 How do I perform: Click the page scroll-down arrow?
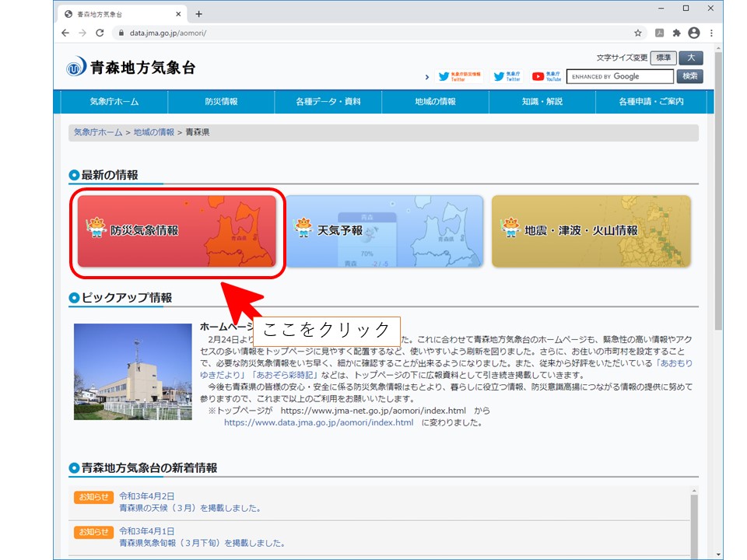click(x=718, y=555)
